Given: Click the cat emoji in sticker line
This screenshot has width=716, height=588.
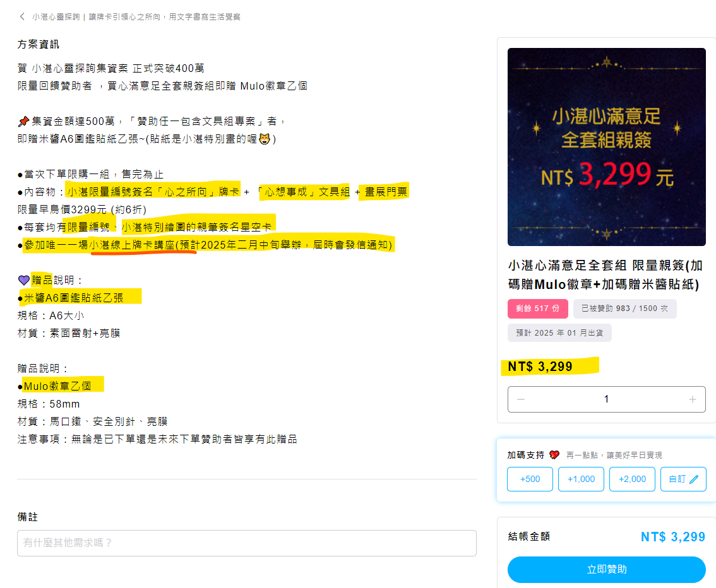Looking at the screenshot, I should [x=265, y=139].
